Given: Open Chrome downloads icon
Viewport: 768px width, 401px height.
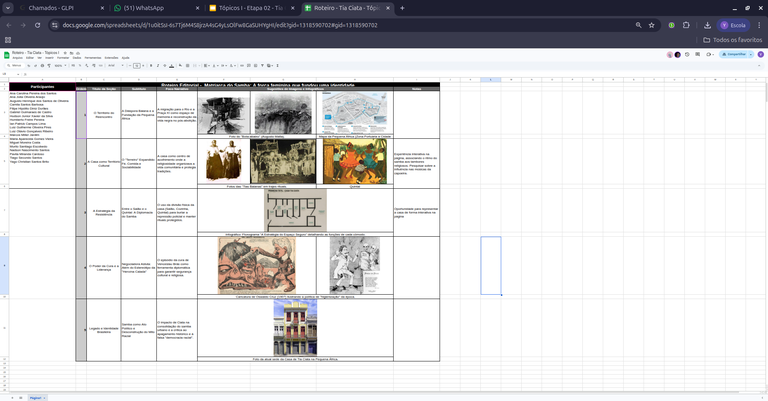Looking at the screenshot, I should [x=707, y=25].
